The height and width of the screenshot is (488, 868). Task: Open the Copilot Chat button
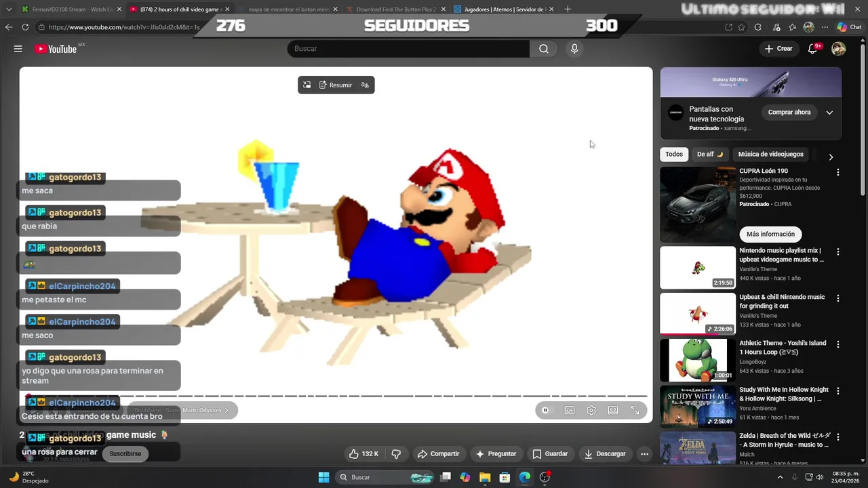coord(850,27)
